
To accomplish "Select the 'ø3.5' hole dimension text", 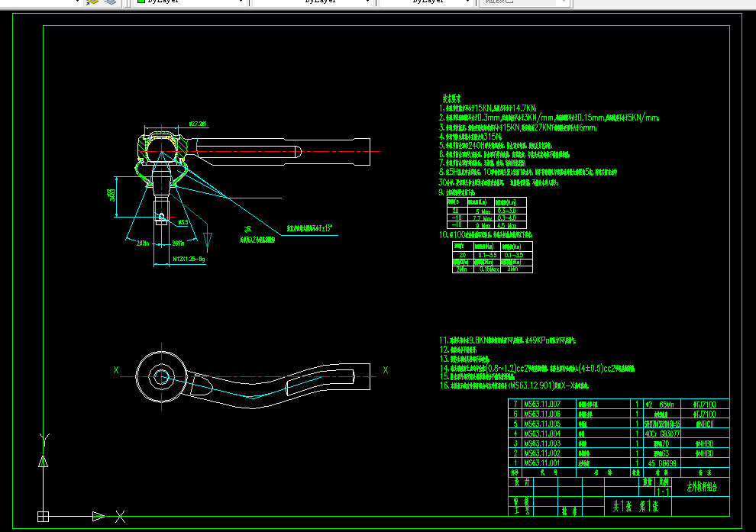I will pos(183,222).
